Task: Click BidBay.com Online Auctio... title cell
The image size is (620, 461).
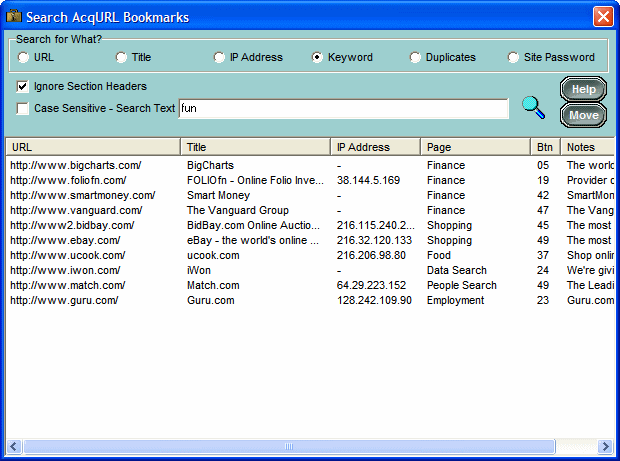Action: click(x=253, y=225)
